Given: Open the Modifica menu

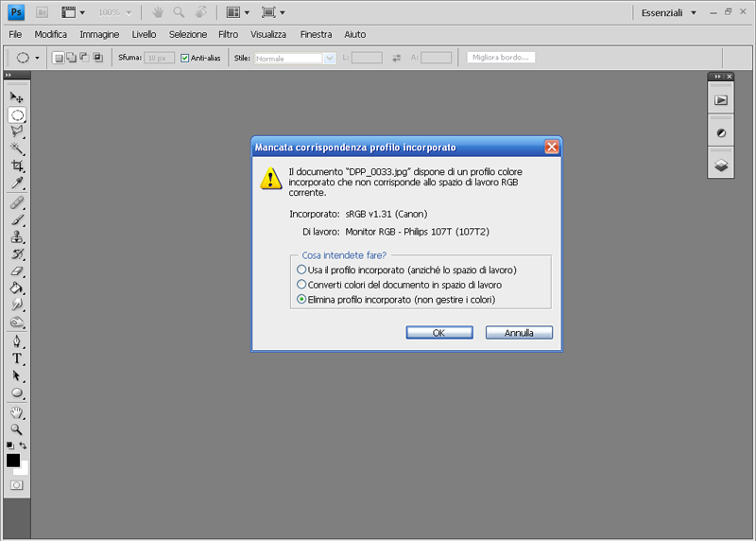Looking at the screenshot, I should point(51,34).
